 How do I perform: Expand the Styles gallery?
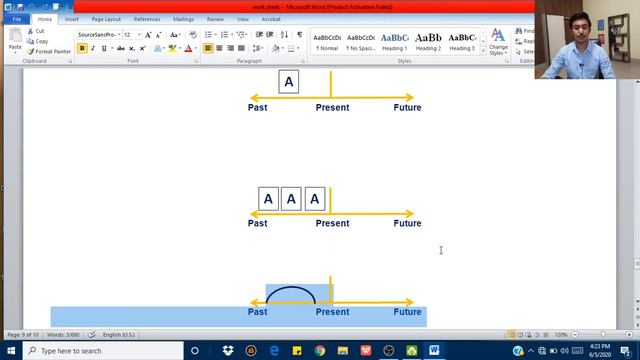tap(484, 52)
